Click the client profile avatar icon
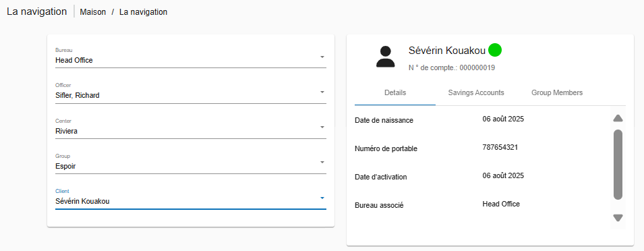This screenshot has width=644, height=251. click(x=385, y=57)
